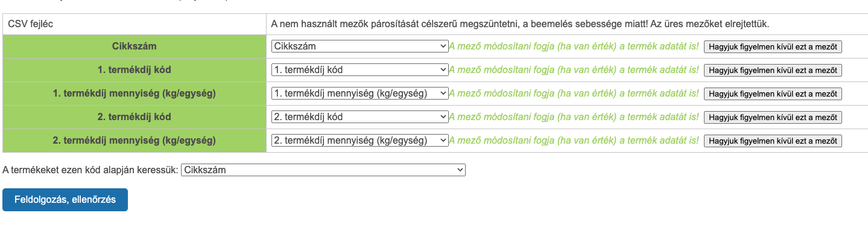Open the 2. termékdíj kód mapping dropdown

pos(360,116)
